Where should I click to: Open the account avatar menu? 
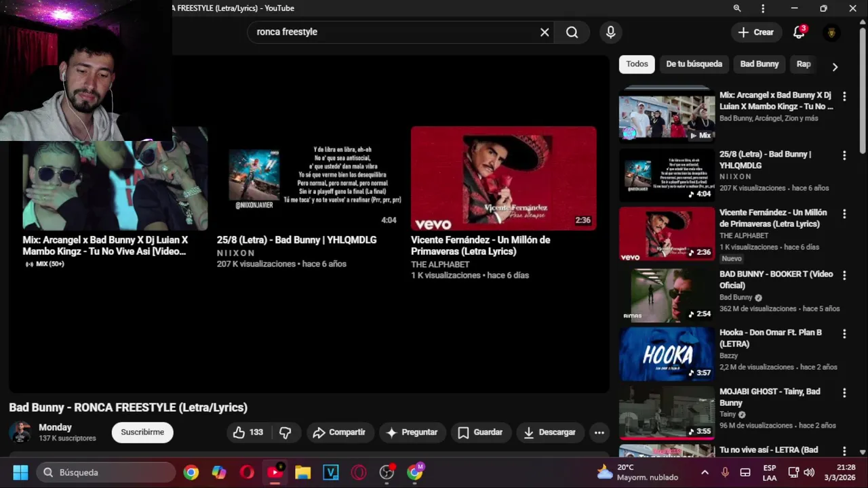pyautogui.click(x=831, y=33)
